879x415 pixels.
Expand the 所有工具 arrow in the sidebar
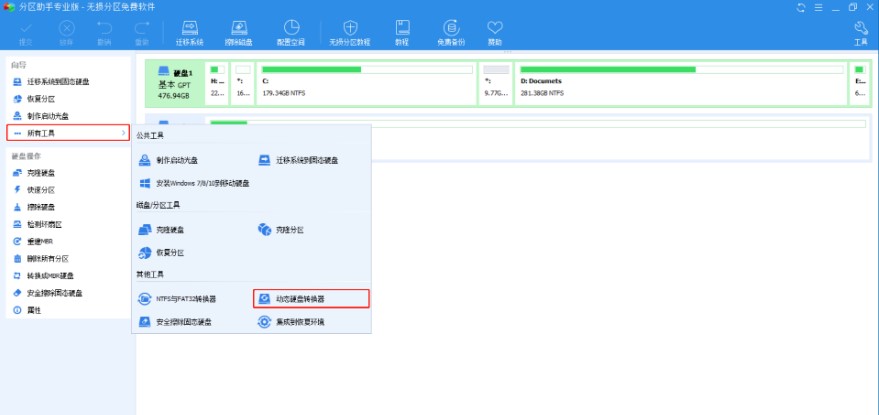123,133
